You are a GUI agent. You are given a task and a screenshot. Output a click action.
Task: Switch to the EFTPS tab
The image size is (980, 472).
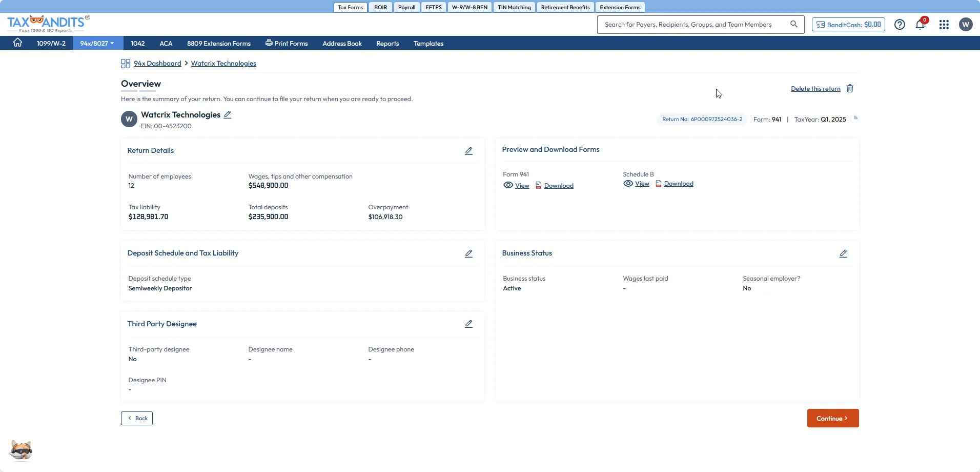[434, 7]
